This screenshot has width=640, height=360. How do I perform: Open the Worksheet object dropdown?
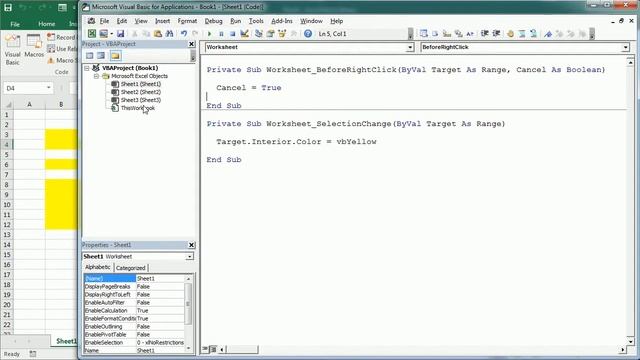point(409,47)
